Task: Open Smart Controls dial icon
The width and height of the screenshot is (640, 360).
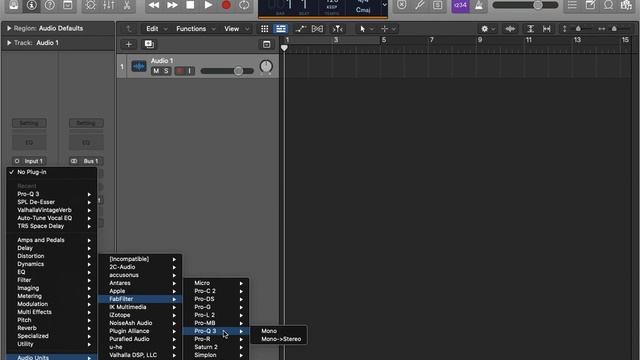Action: coord(91,5)
